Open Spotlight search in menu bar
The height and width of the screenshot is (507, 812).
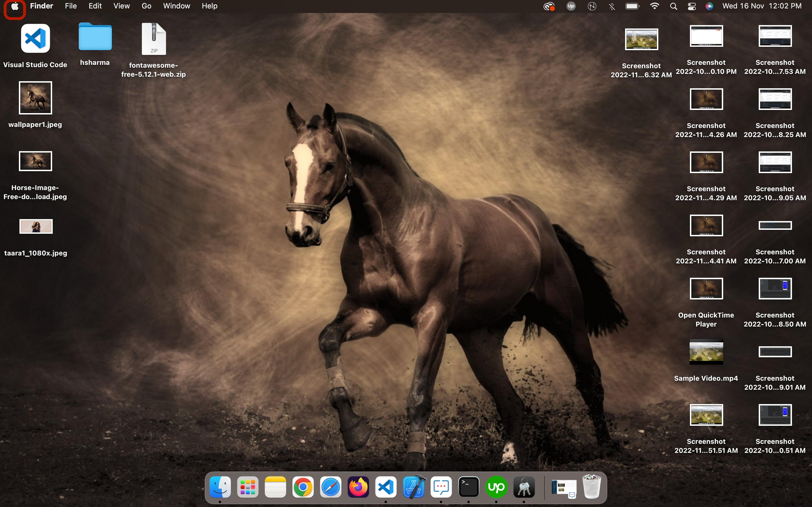pyautogui.click(x=673, y=6)
